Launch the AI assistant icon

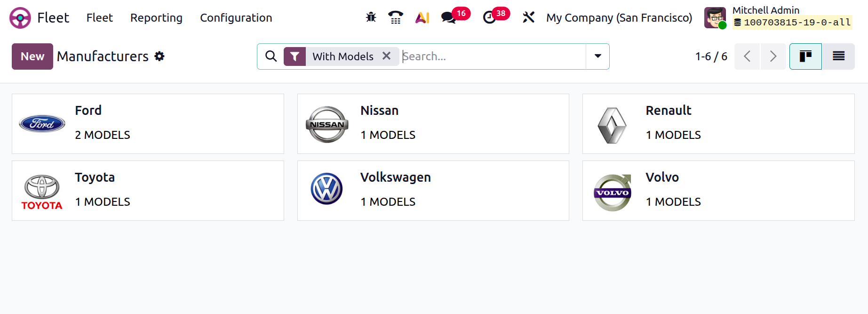tap(422, 17)
